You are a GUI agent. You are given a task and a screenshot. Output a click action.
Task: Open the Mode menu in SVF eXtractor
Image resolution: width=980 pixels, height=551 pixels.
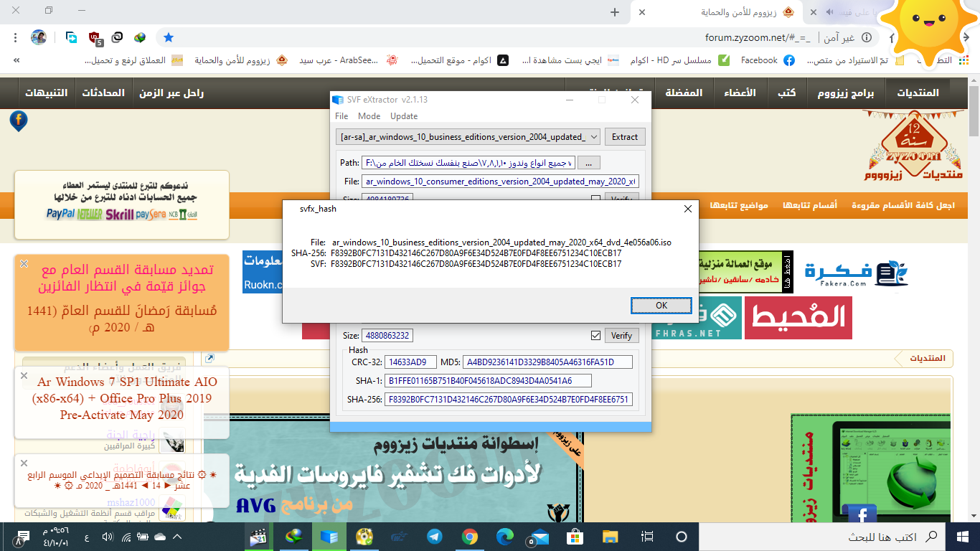[x=369, y=116]
